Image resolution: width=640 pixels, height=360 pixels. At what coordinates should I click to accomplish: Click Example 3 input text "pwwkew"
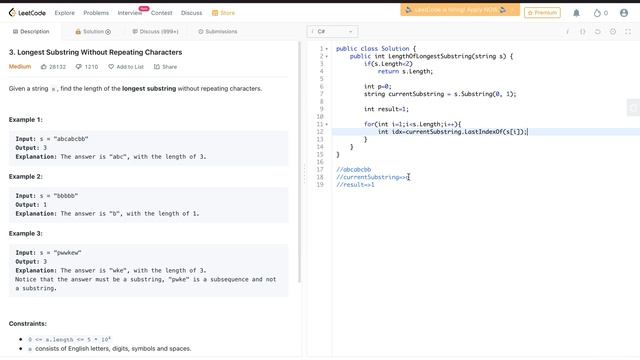(67, 253)
